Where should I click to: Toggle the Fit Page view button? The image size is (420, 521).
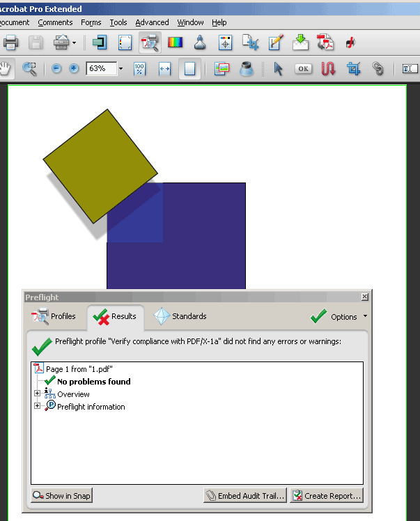click(189, 69)
